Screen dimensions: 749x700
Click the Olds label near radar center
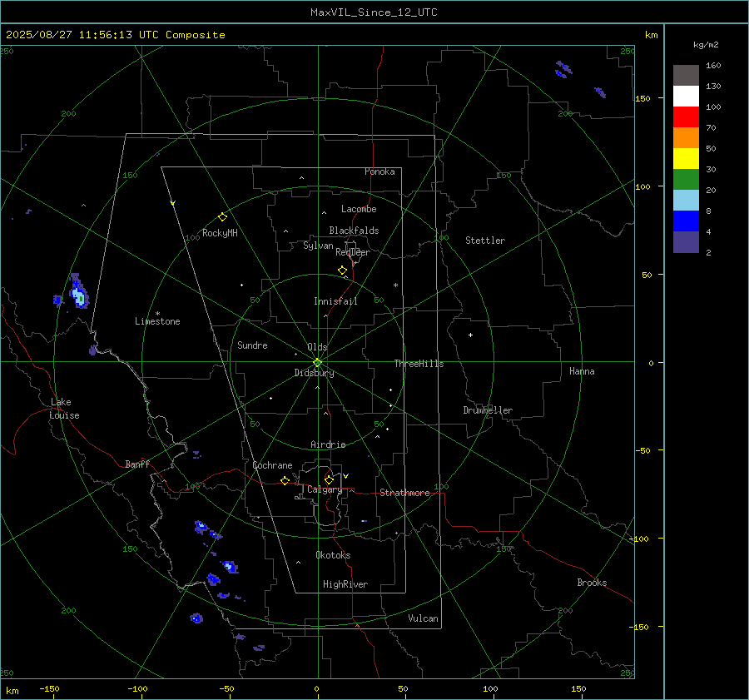click(317, 347)
